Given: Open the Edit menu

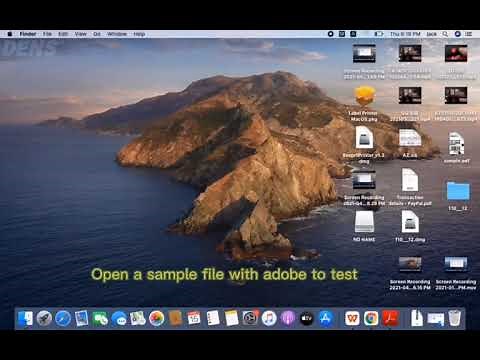Looking at the screenshot, I should (63, 34).
